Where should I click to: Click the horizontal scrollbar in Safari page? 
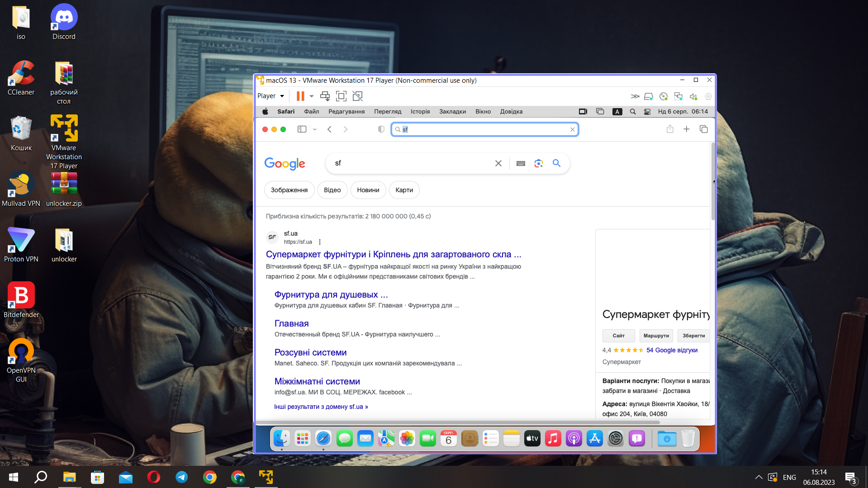click(458, 422)
